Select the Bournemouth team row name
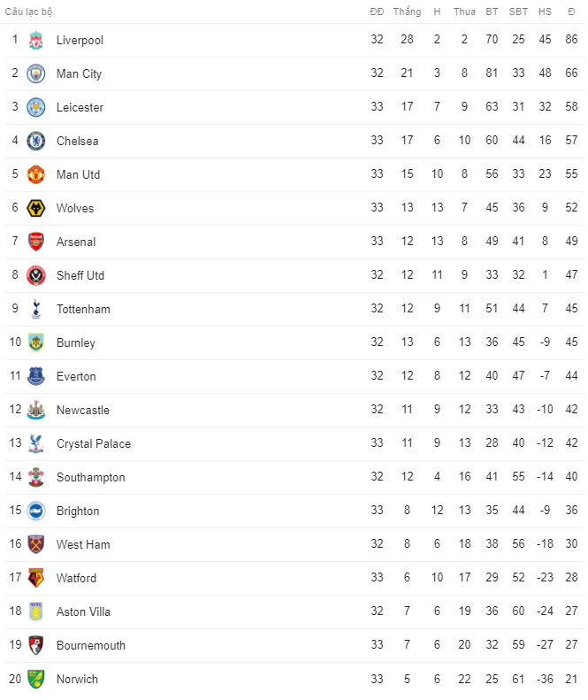The image size is (588, 700). point(90,645)
